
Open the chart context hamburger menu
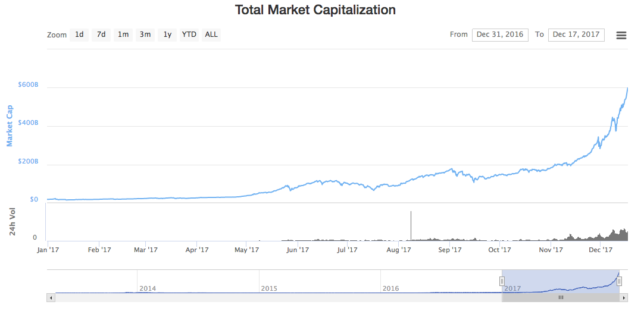tap(621, 35)
